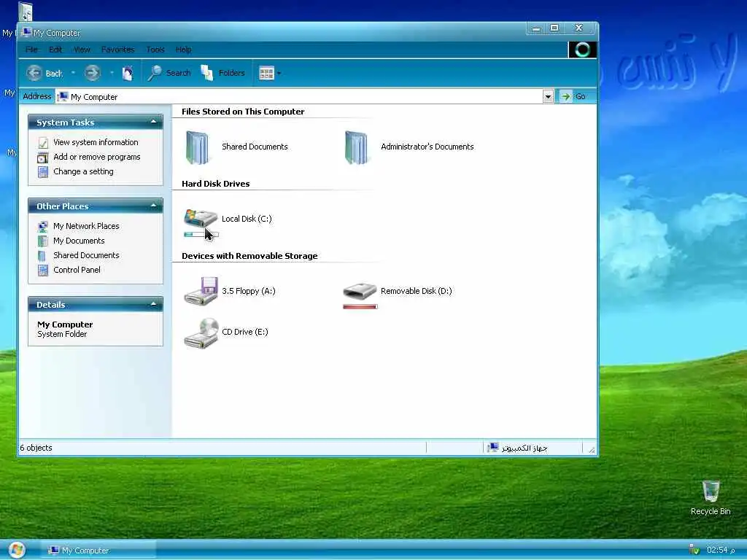Click Add or remove programs link
The image size is (747, 560).
[97, 157]
